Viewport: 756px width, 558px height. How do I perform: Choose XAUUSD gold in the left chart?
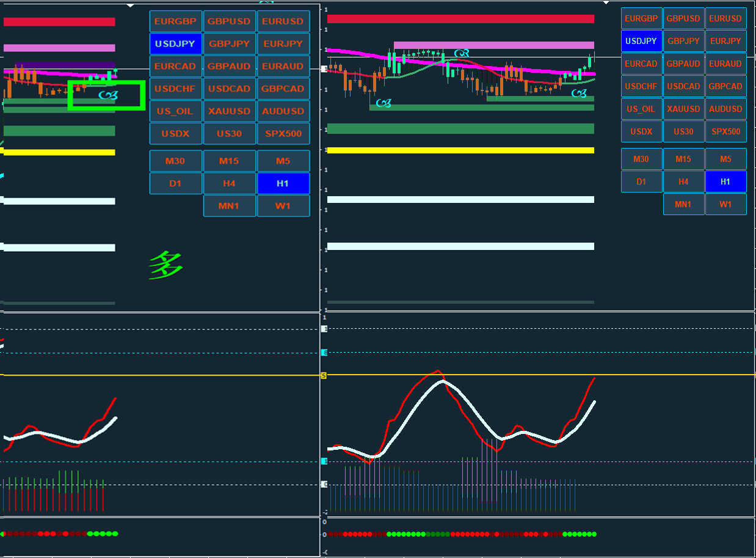coord(229,111)
